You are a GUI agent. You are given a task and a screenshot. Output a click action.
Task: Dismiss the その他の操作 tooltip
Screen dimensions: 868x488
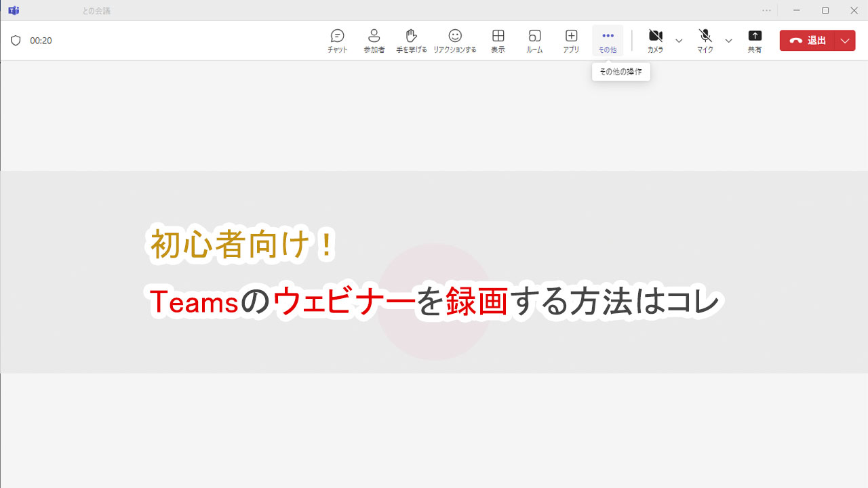(x=620, y=71)
